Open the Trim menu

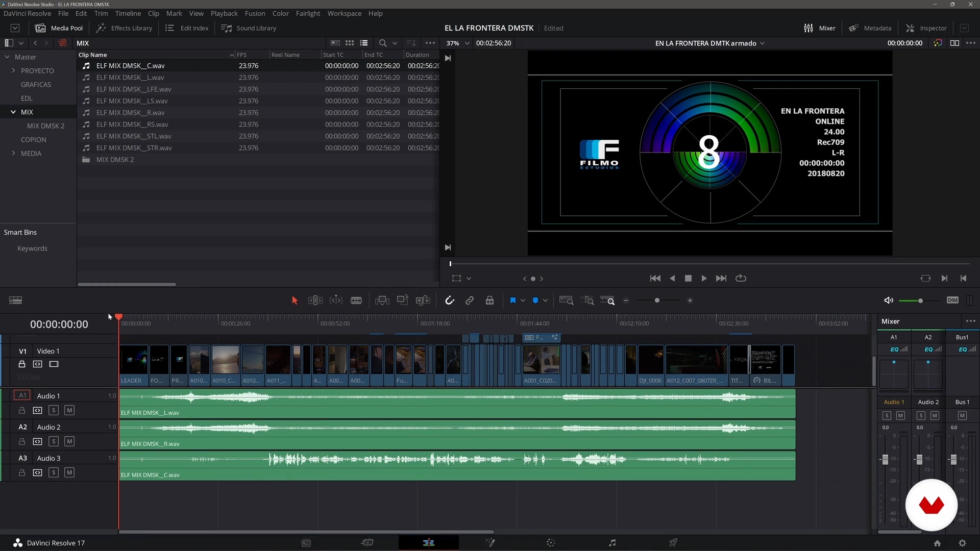click(x=101, y=13)
